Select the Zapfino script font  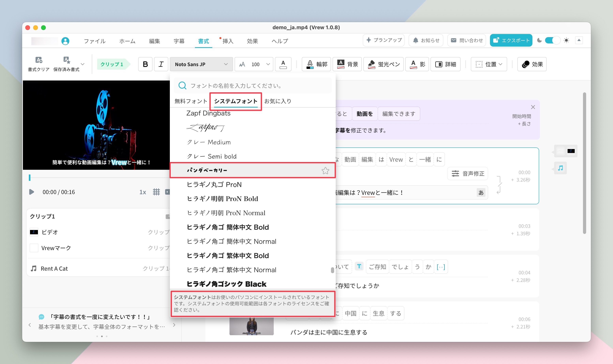253,127
